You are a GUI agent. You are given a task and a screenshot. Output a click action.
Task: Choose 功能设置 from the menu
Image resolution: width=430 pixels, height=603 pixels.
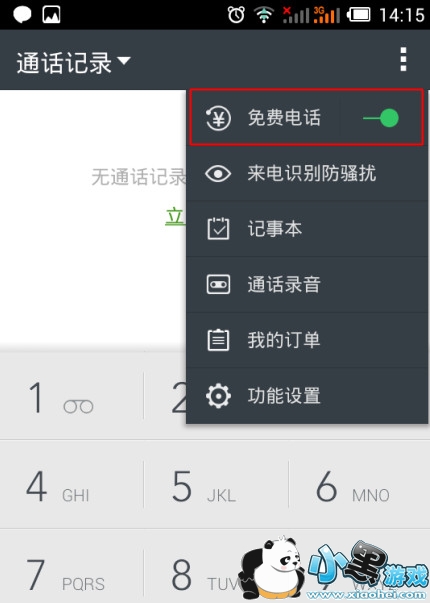pyautogui.click(x=307, y=396)
